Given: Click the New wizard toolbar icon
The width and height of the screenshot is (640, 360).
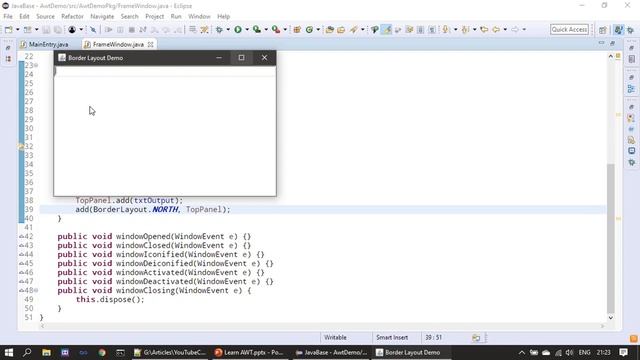Looking at the screenshot, I should (x=9, y=29).
